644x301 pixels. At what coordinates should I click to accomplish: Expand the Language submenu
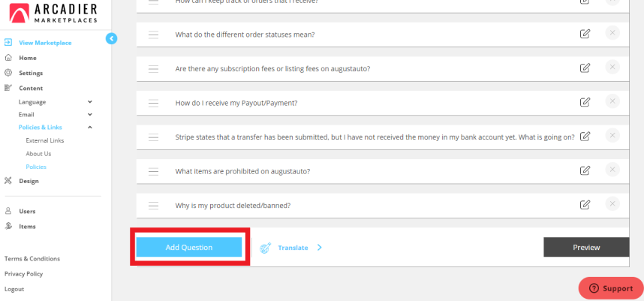90,102
